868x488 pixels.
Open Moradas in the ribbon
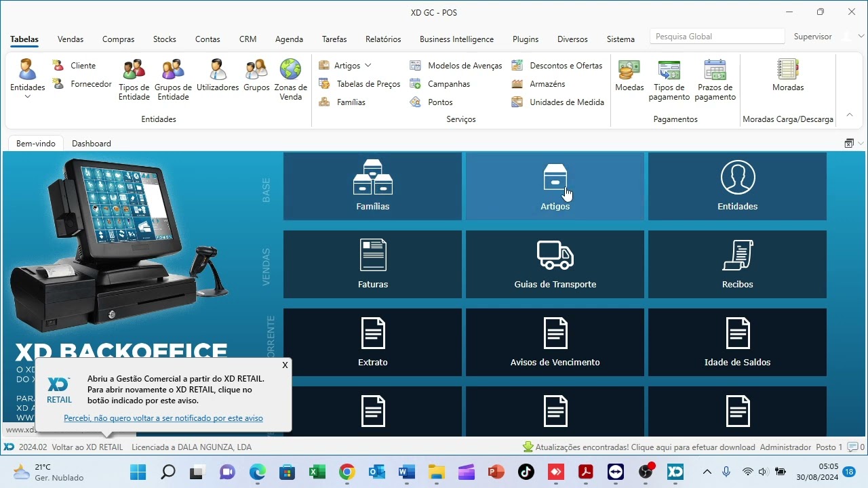pyautogui.click(x=788, y=76)
